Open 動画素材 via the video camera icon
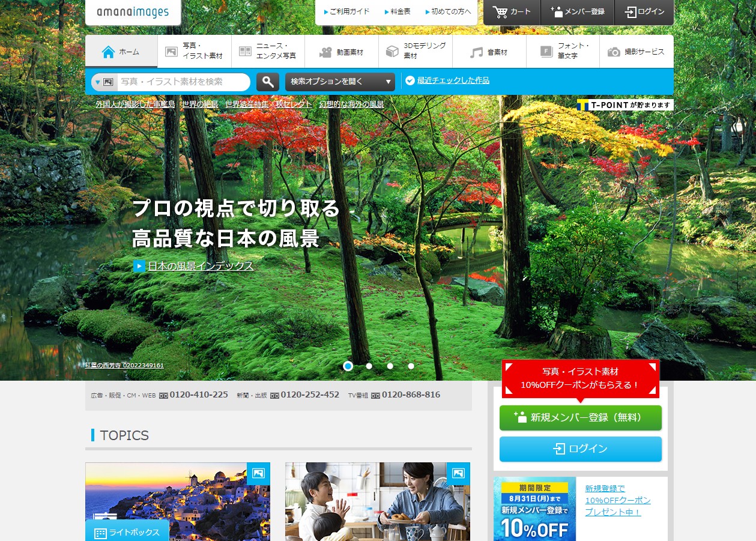This screenshot has height=541, width=756. click(x=325, y=51)
